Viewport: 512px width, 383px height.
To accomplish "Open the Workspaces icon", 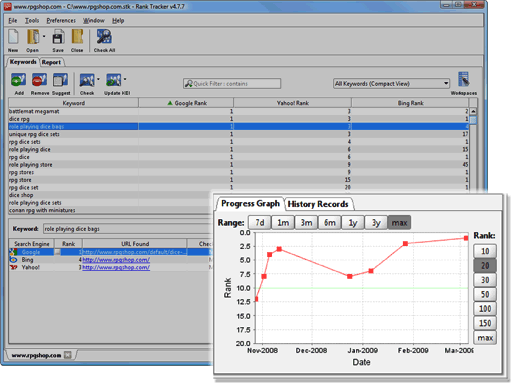I will pyautogui.click(x=464, y=79).
